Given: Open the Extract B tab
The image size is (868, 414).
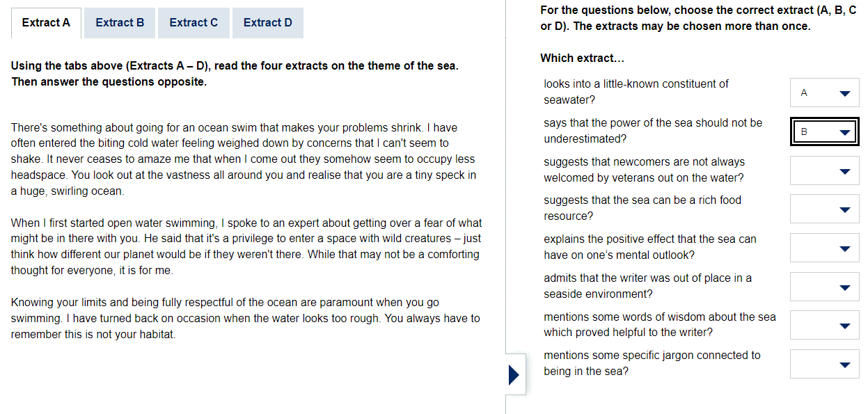Looking at the screenshot, I should (120, 23).
